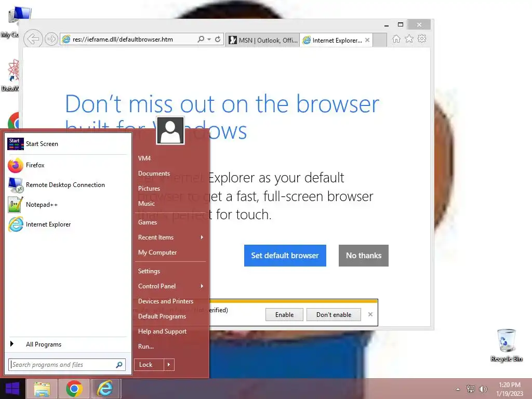Click the No thanks button

[363, 256]
